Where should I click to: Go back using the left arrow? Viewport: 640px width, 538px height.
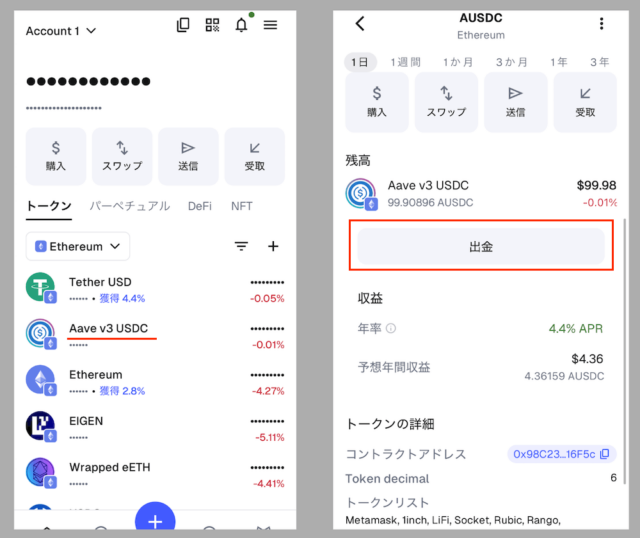(x=360, y=24)
